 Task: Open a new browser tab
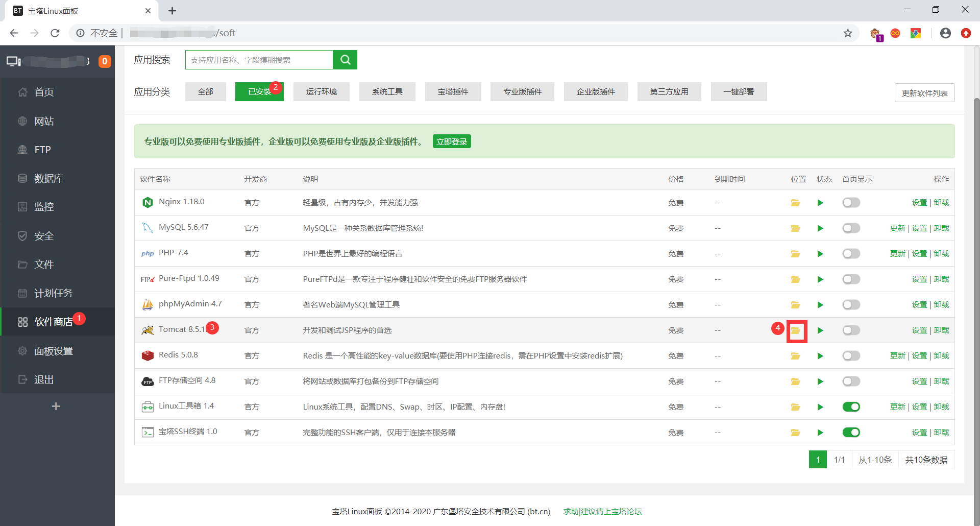point(172,11)
